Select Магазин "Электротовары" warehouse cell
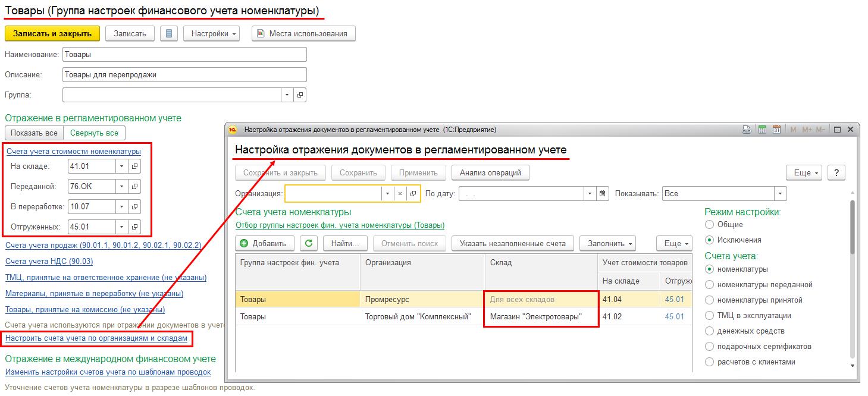The image size is (868, 396). pos(541,316)
